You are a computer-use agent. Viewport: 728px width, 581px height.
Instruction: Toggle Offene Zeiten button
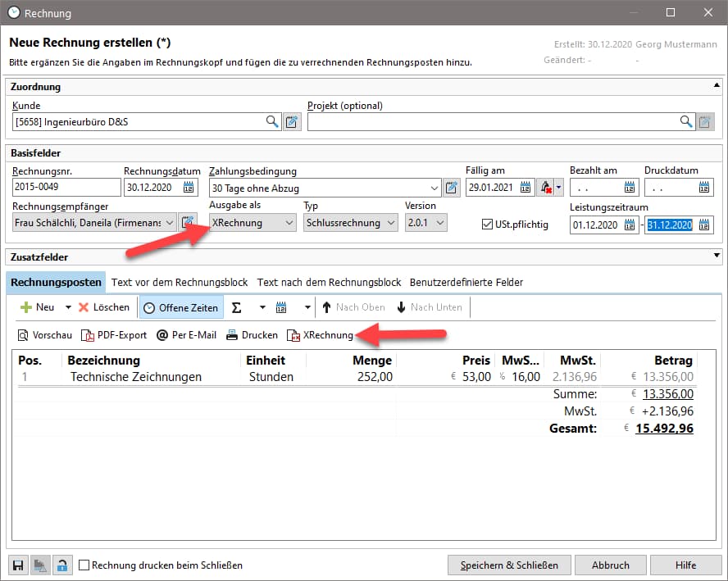pyautogui.click(x=181, y=307)
